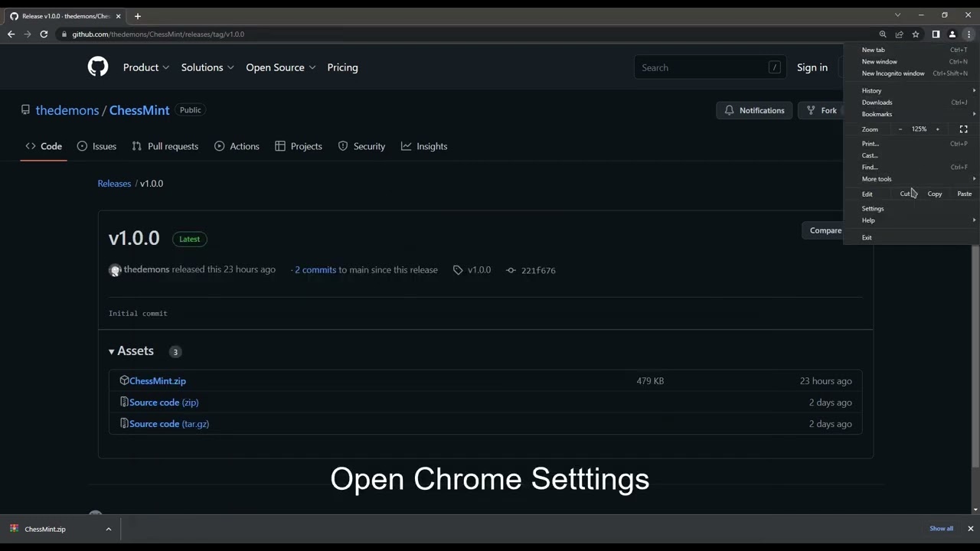Choose Print from Chrome menu

(911, 144)
